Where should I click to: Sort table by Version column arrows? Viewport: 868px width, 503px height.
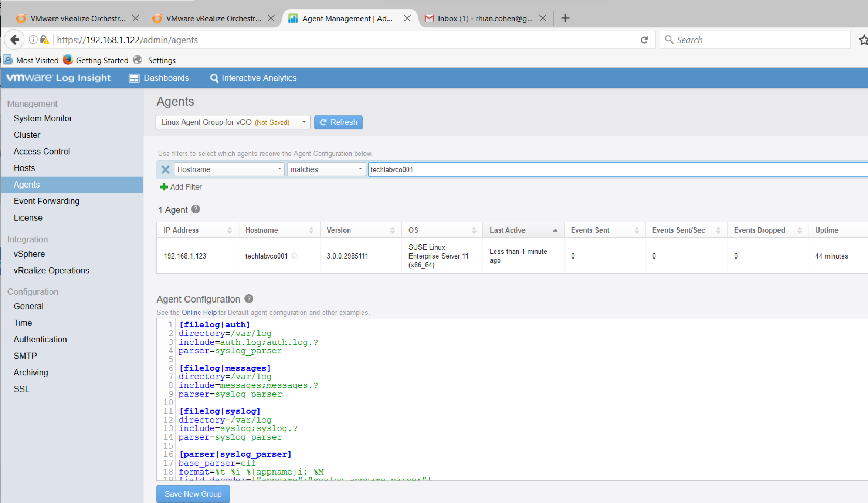coord(393,230)
